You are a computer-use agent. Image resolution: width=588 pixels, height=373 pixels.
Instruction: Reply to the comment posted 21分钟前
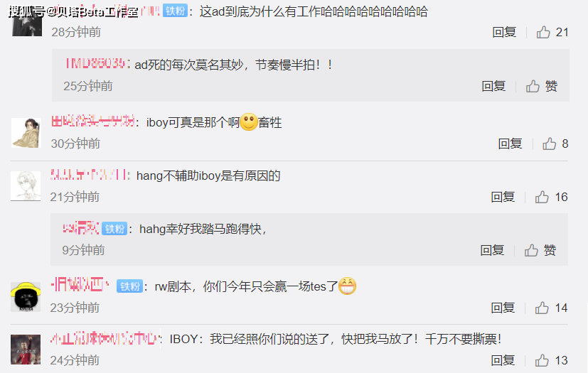[x=503, y=197]
